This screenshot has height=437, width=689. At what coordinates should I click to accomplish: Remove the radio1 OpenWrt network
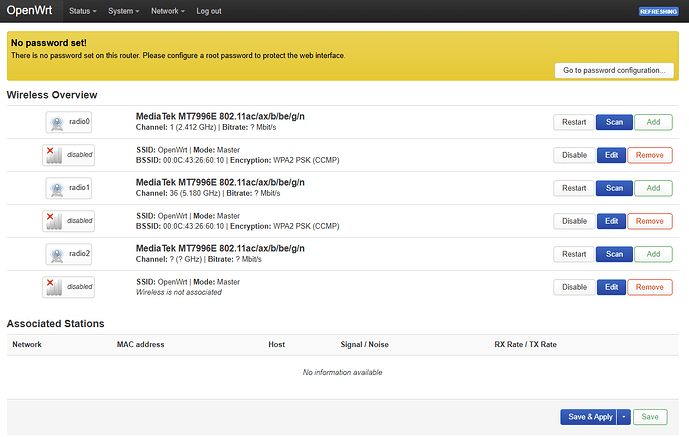[650, 221]
